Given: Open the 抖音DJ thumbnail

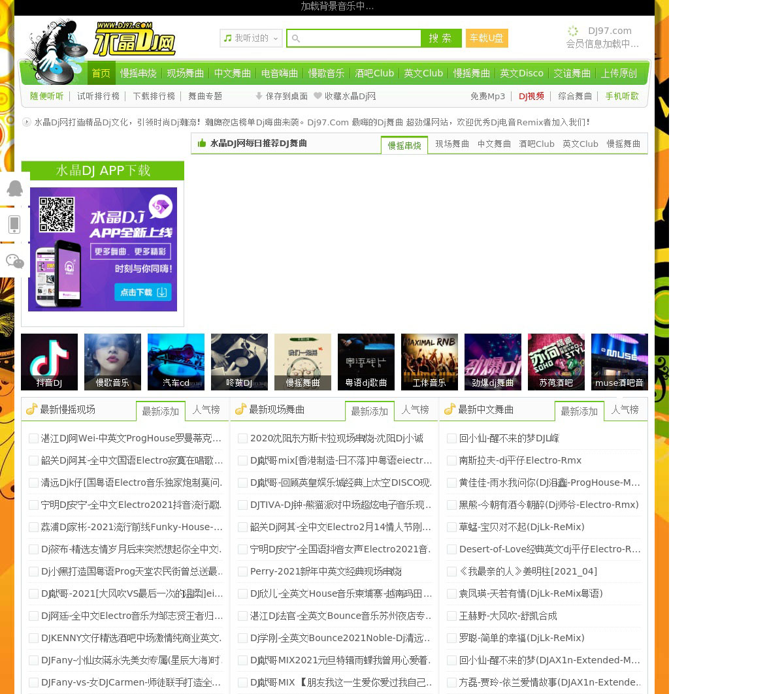Looking at the screenshot, I should (x=49, y=362).
